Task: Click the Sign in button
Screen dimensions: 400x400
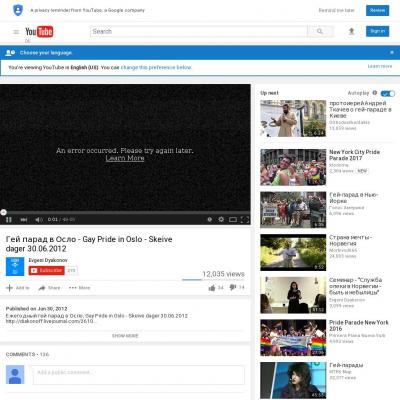Action: click(377, 31)
